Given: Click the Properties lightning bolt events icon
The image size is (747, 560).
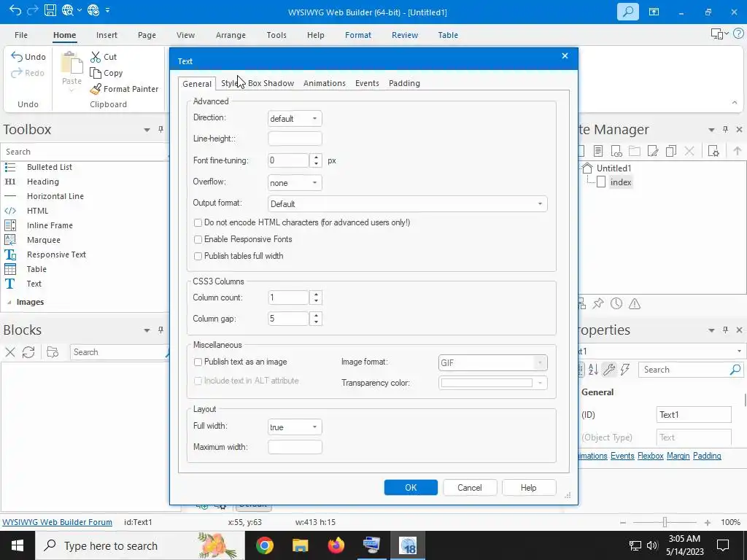Looking at the screenshot, I should [625, 370].
